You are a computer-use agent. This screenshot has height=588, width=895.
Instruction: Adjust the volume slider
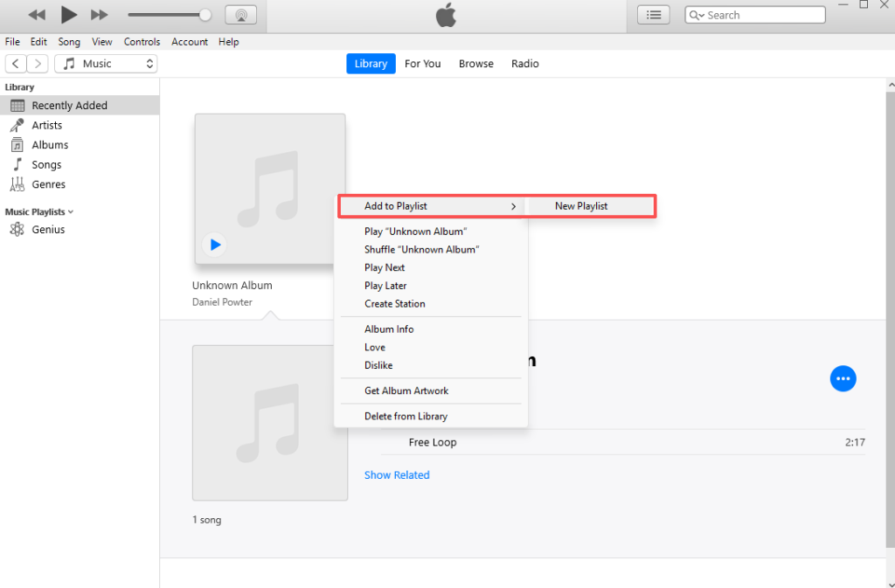click(170, 14)
